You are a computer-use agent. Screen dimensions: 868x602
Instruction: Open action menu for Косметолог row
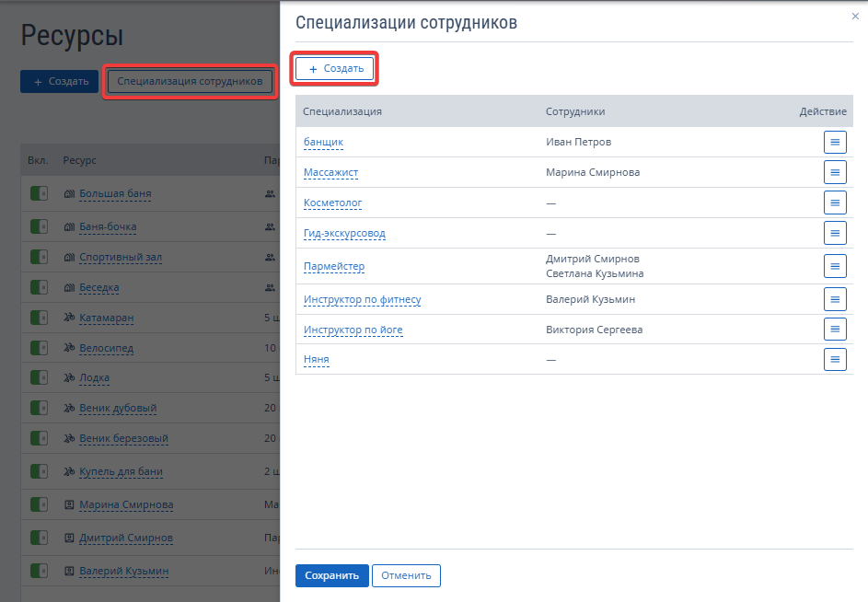coord(835,203)
